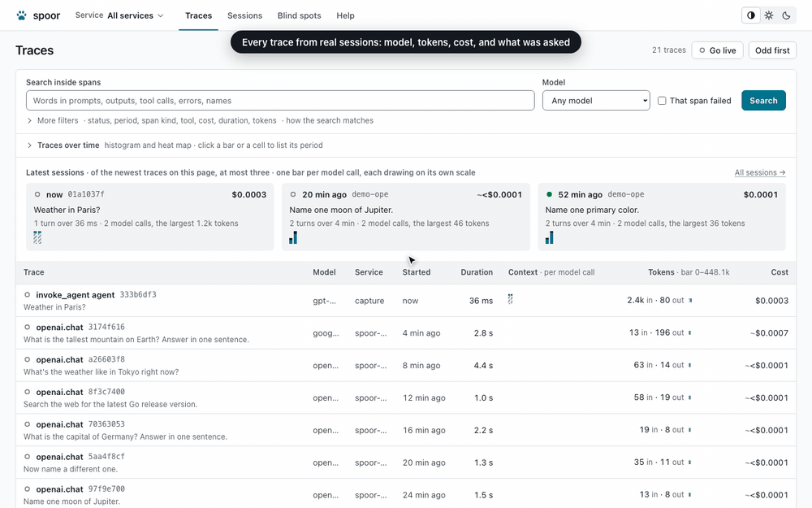Click the $0.0003 cost in invoke_agent row

point(771,301)
